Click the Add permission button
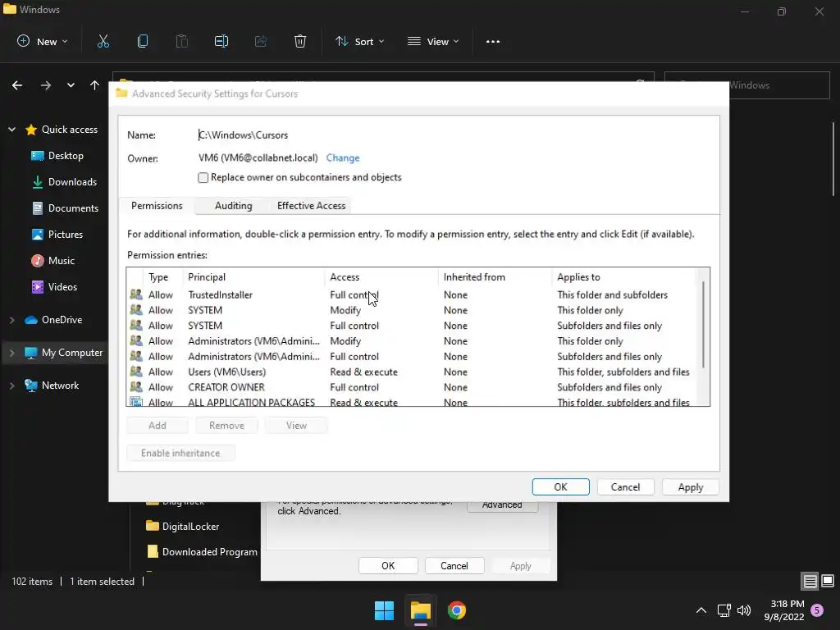This screenshot has width=840, height=630. coord(157,426)
